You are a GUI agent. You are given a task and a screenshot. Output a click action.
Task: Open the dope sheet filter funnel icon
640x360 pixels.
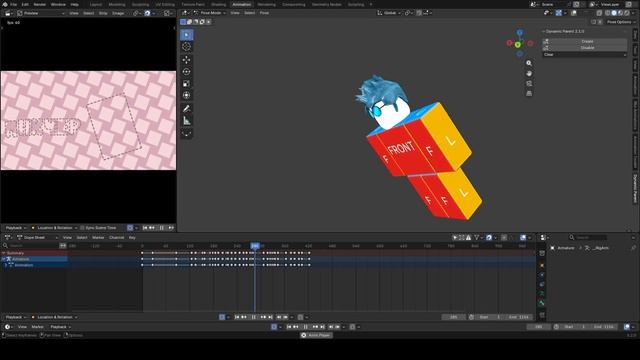pyautogui.click(x=477, y=238)
